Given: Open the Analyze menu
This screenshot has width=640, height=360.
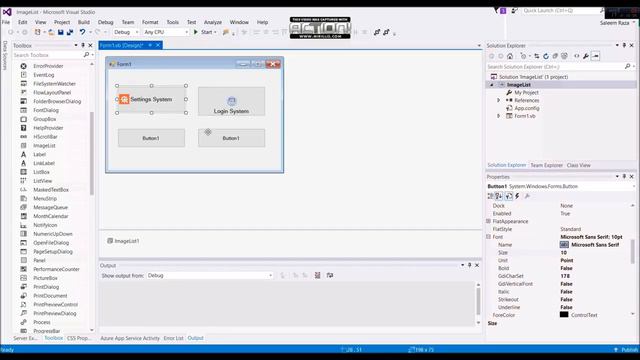Looking at the screenshot, I should pyautogui.click(x=213, y=22).
